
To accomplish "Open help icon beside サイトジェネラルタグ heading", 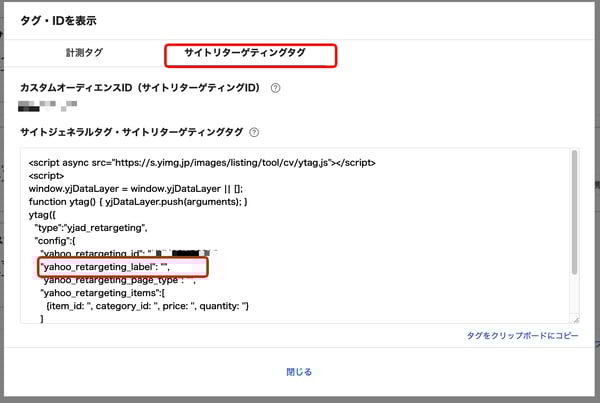I will 254,132.
